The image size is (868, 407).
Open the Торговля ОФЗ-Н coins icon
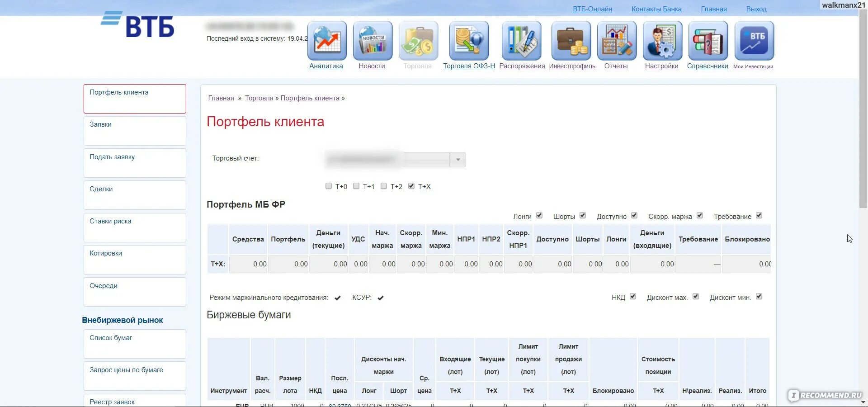point(469,41)
